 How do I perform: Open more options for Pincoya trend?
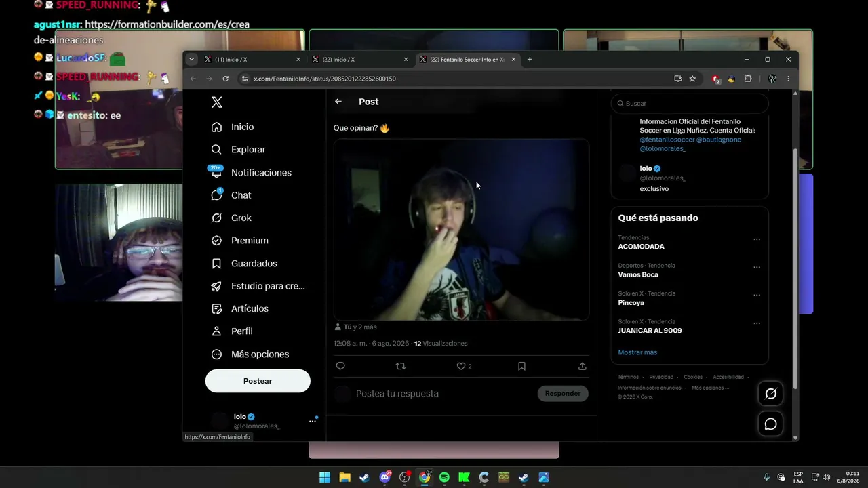click(757, 296)
